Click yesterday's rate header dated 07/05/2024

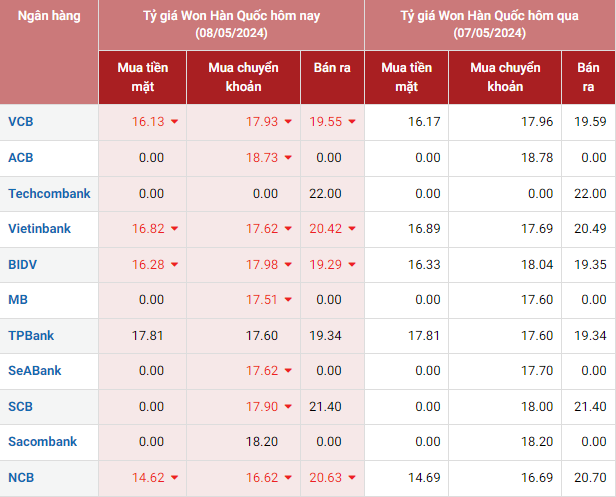(489, 25)
